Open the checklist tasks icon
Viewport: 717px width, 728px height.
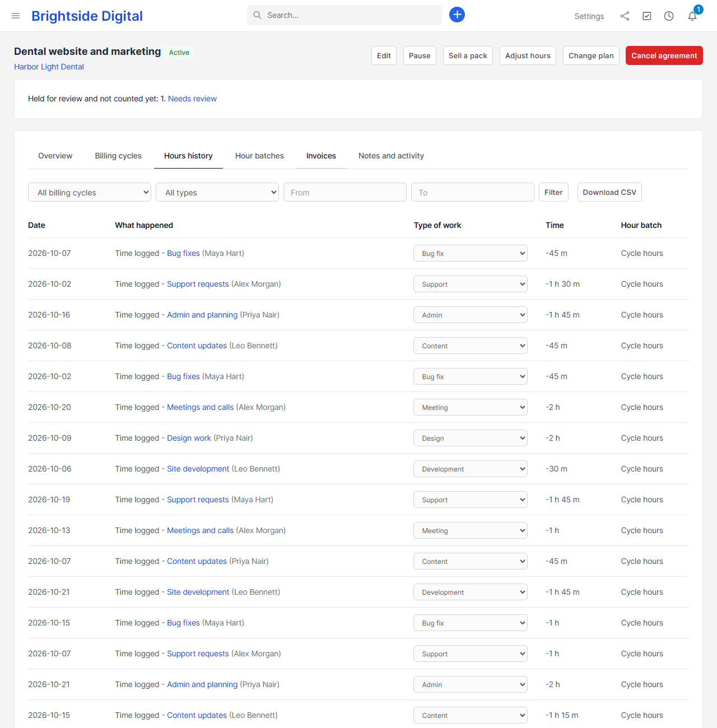tap(647, 16)
